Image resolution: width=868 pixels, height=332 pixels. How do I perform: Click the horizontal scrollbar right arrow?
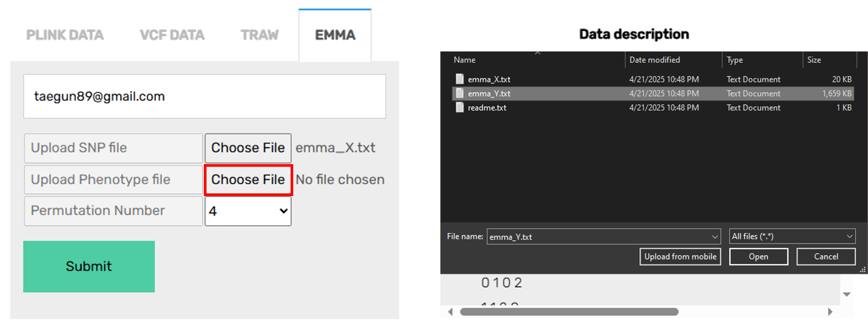pos(830,312)
